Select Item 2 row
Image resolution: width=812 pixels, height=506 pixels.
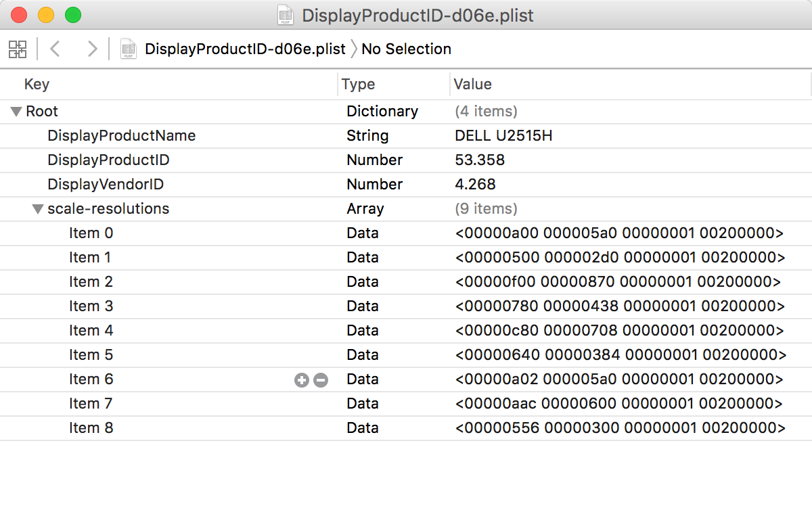(x=406, y=282)
